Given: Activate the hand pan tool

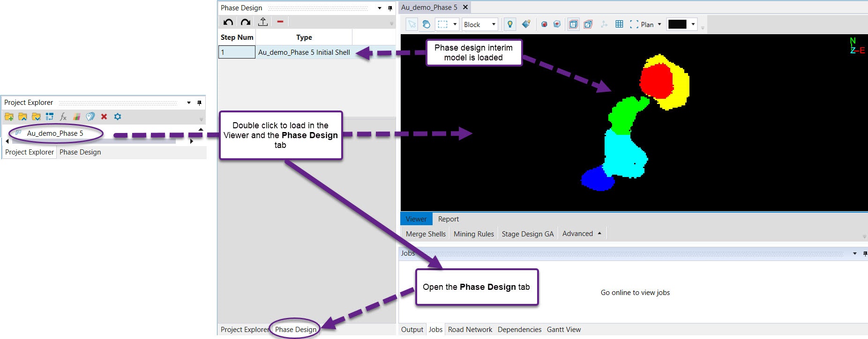Looking at the screenshot, I should pos(426,24).
